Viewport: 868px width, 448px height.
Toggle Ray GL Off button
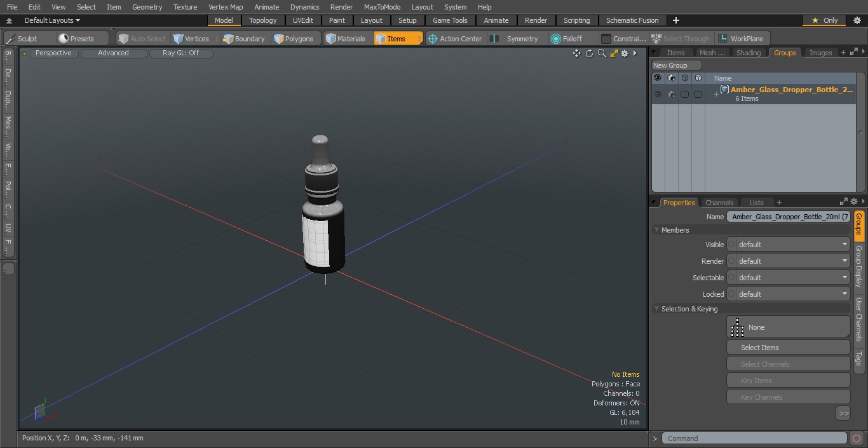pos(180,53)
